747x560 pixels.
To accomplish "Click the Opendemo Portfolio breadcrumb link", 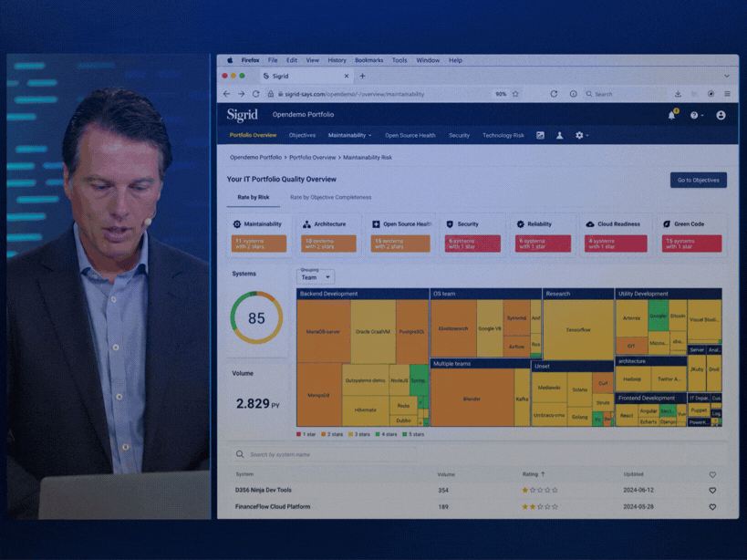I will click(x=255, y=158).
